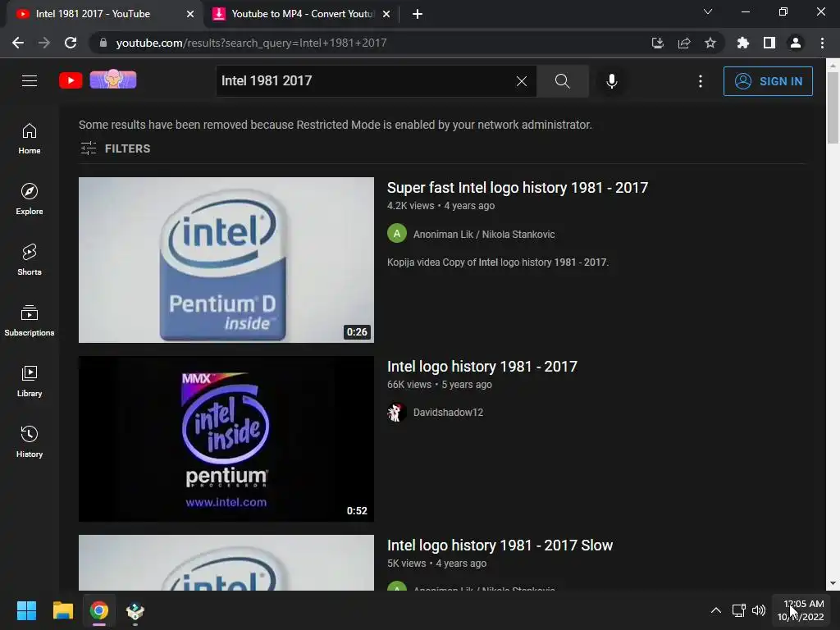Click the YouTube doodle next to logo
The image size is (840, 630).
[113, 80]
